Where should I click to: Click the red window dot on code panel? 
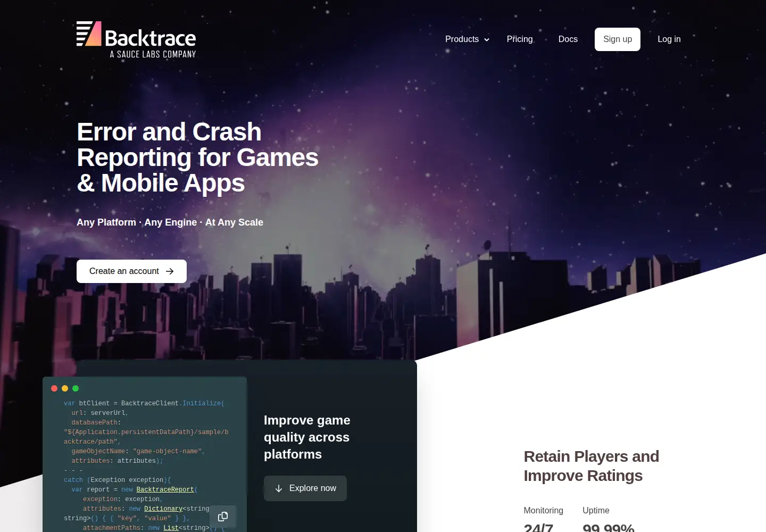(x=54, y=388)
